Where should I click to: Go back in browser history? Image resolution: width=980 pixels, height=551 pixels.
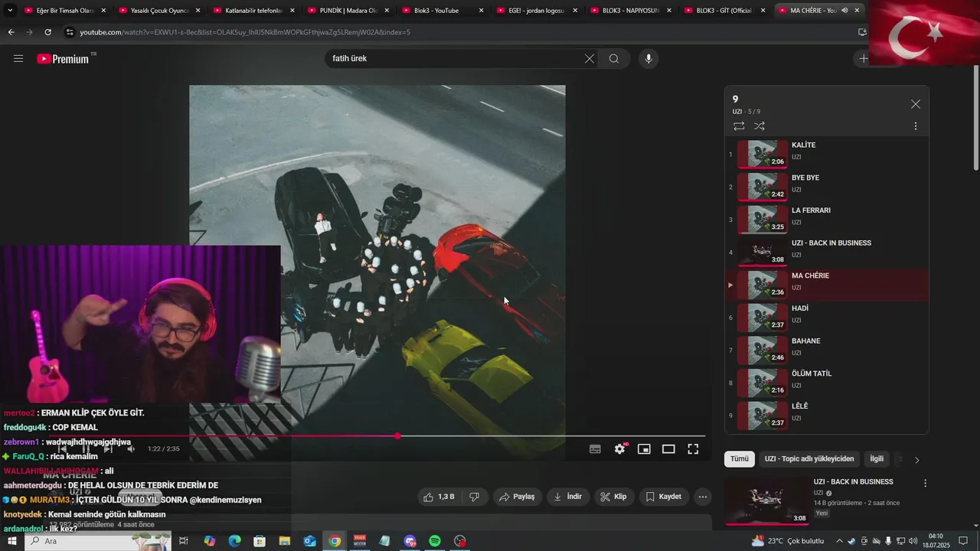(11, 32)
